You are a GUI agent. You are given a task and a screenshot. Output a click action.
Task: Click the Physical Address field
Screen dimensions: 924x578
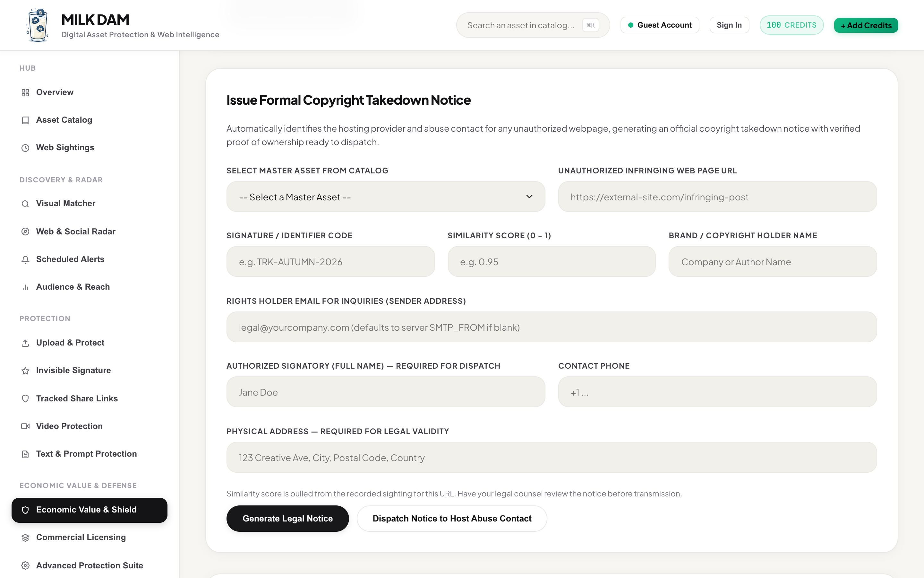click(552, 458)
